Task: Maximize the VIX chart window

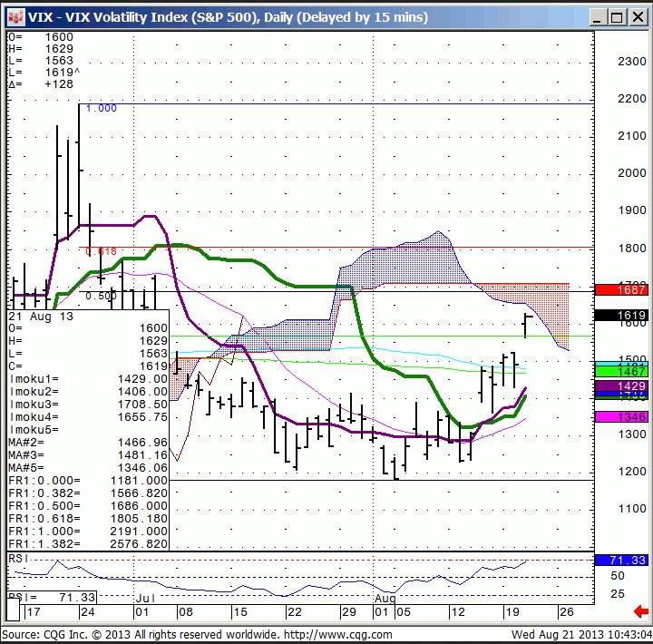Action: pyautogui.click(x=618, y=17)
